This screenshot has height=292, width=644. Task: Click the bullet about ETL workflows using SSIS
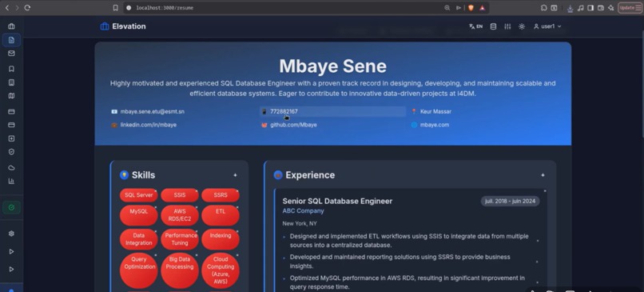(409, 241)
